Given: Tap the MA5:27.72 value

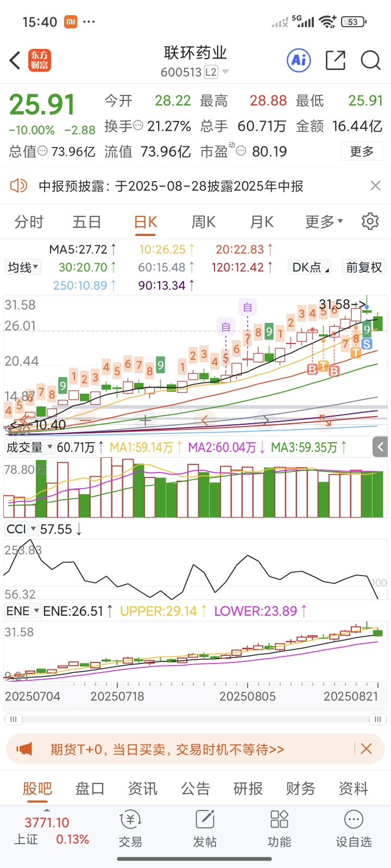Looking at the screenshot, I should pos(83,250).
